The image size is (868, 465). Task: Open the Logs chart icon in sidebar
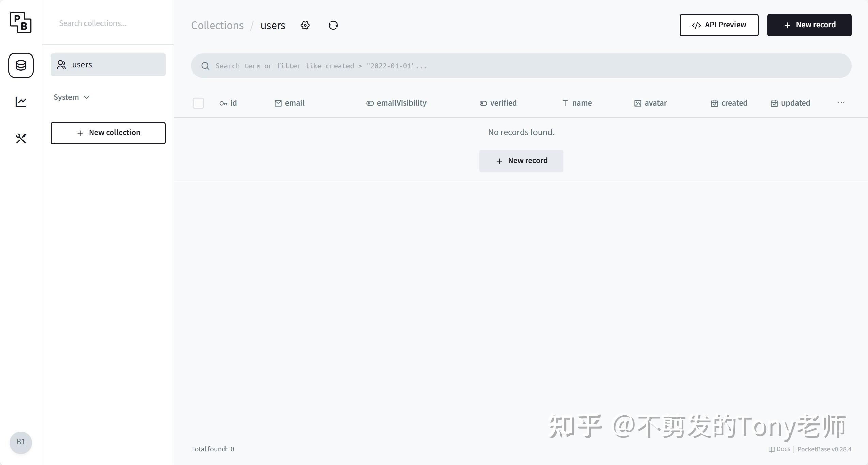coord(20,101)
